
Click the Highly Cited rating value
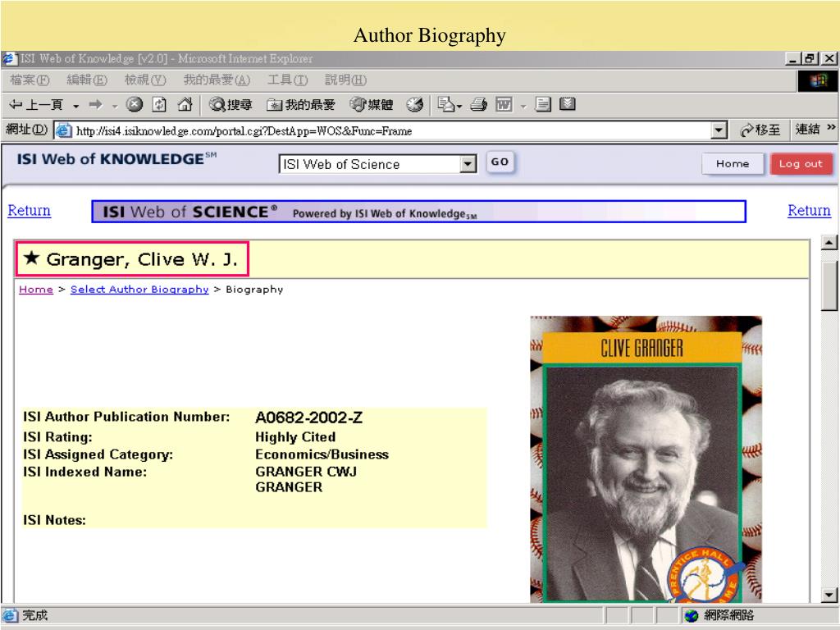point(295,437)
